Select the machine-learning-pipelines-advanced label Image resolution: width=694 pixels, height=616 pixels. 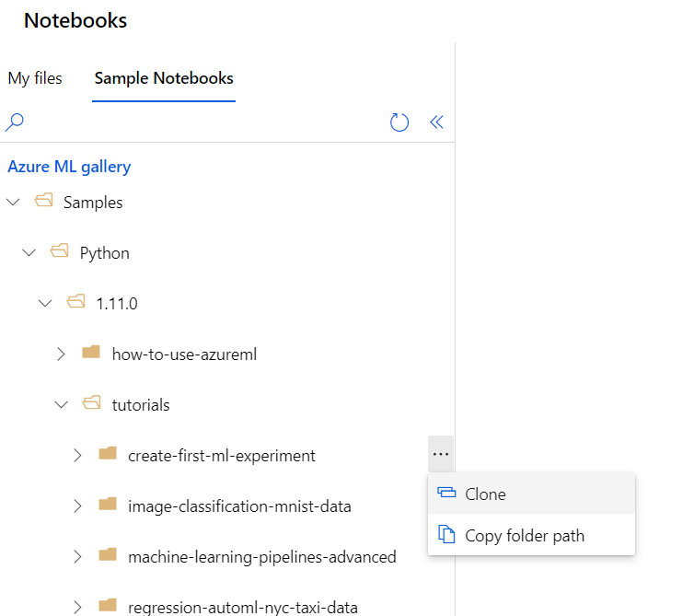262,557
